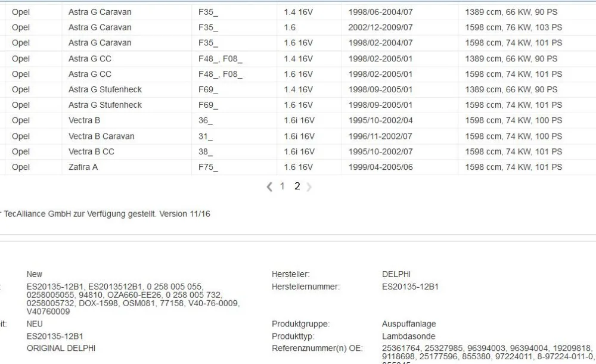Select '1998/09-2005/01' in Astra G Stufenheck 1.6 16V row
This screenshot has width=596, height=364.
pos(380,105)
